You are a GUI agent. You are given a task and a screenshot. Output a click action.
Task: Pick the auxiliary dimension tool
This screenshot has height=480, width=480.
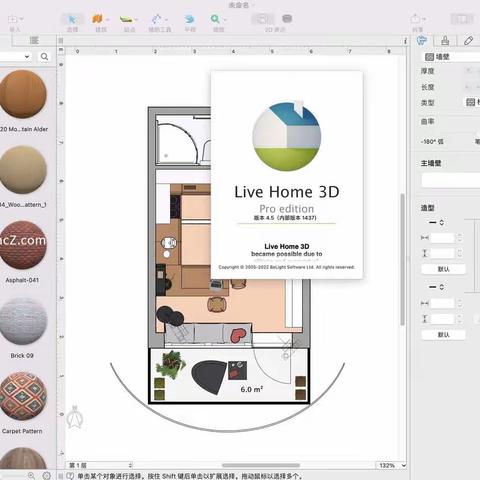pyautogui.click(x=157, y=19)
